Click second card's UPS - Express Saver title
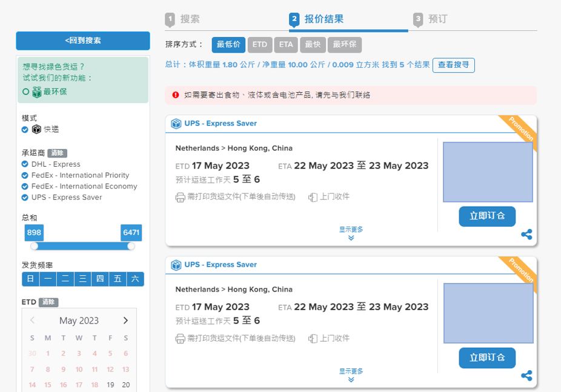The height and width of the screenshot is (392, 561). pos(221,265)
